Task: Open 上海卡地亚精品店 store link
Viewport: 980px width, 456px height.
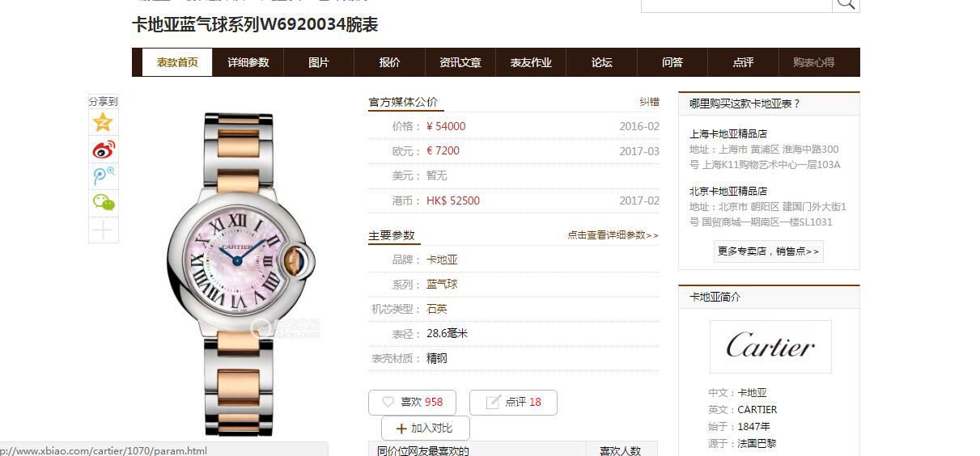Action: [728, 133]
